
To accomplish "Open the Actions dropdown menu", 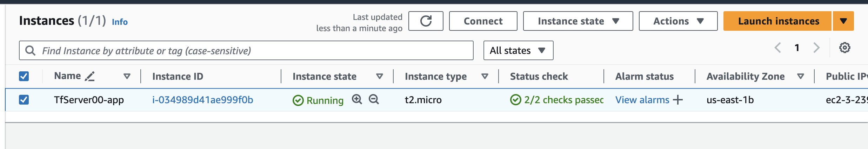I will pyautogui.click(x=678, y=21).
